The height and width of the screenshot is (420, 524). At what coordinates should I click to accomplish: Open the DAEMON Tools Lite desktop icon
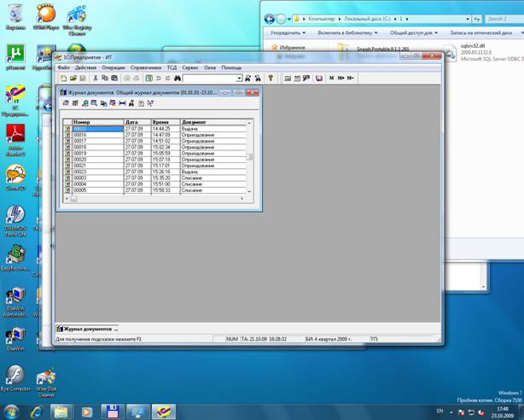(x=15, y=221)
